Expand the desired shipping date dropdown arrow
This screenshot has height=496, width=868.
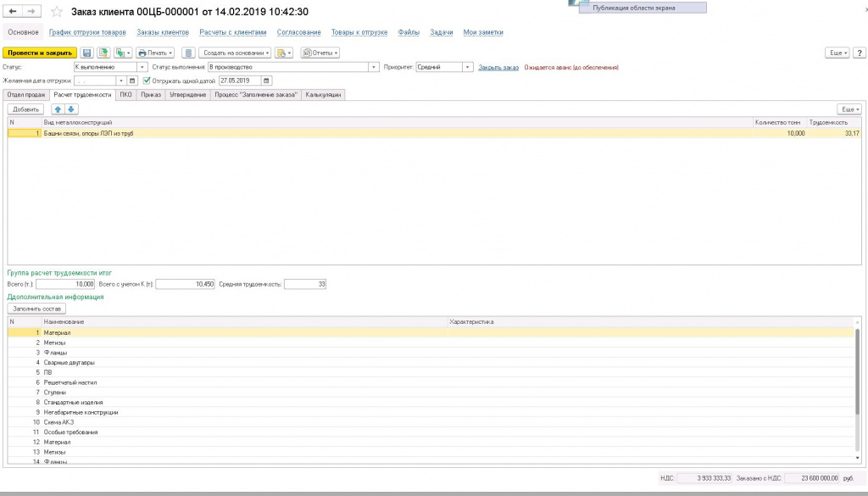(x=121, y=81)
